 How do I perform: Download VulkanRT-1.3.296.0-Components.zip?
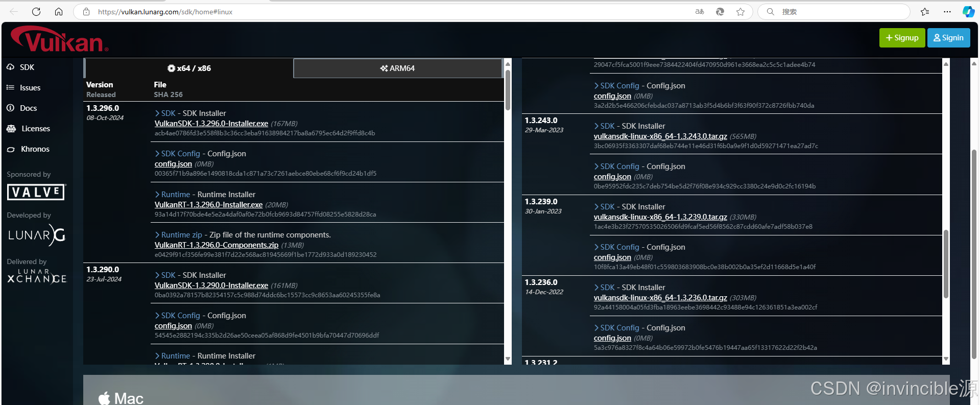[x=217, y=245]
